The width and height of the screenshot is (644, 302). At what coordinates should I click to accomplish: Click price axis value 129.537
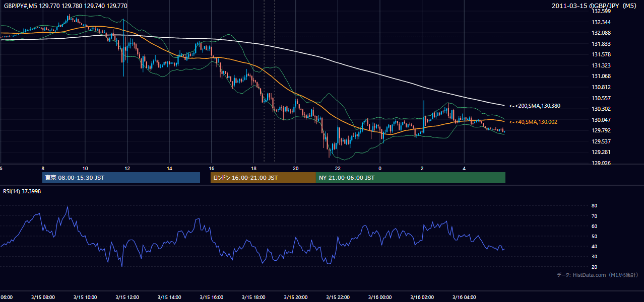pos(601,141)
